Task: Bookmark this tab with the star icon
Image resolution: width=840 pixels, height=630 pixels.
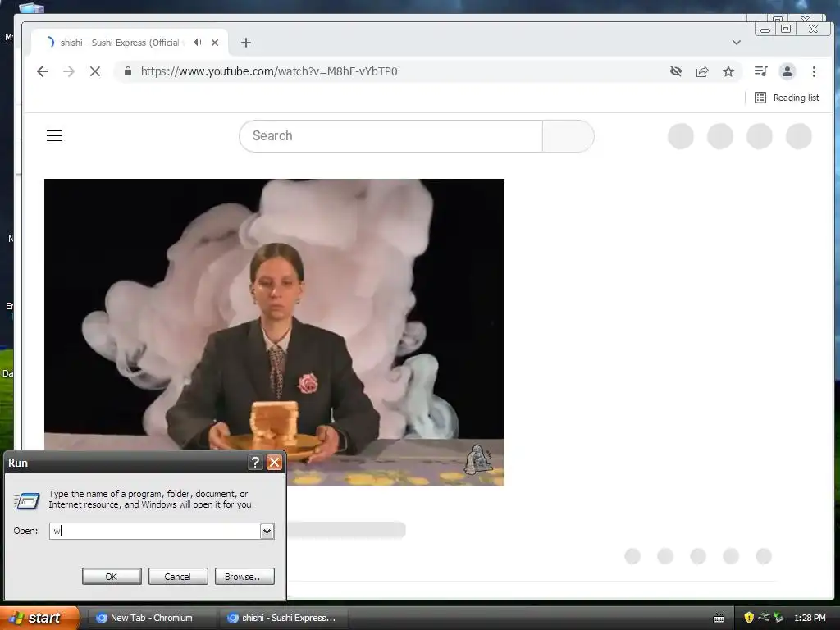Action: pyautogui.click(x=728, y=71)
